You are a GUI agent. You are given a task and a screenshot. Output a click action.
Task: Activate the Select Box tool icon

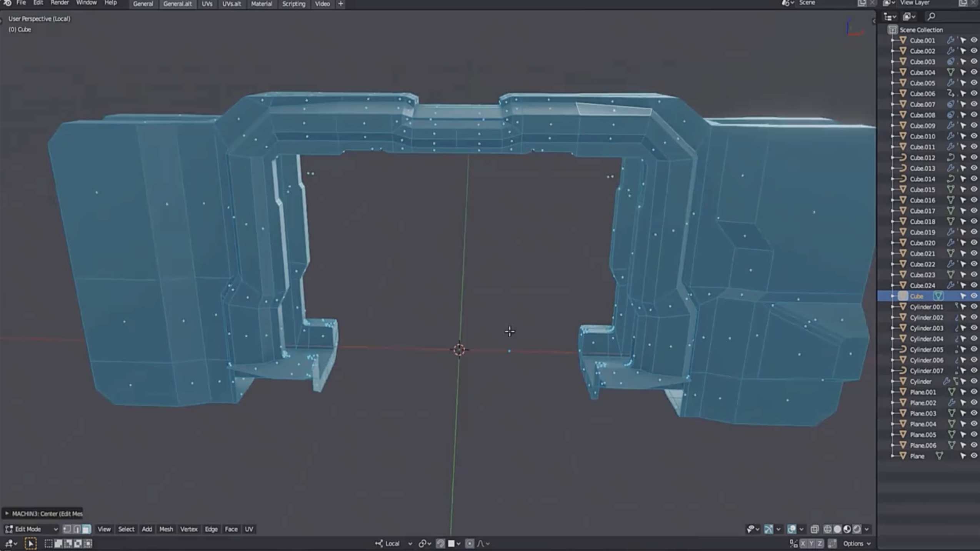(30, 543)
